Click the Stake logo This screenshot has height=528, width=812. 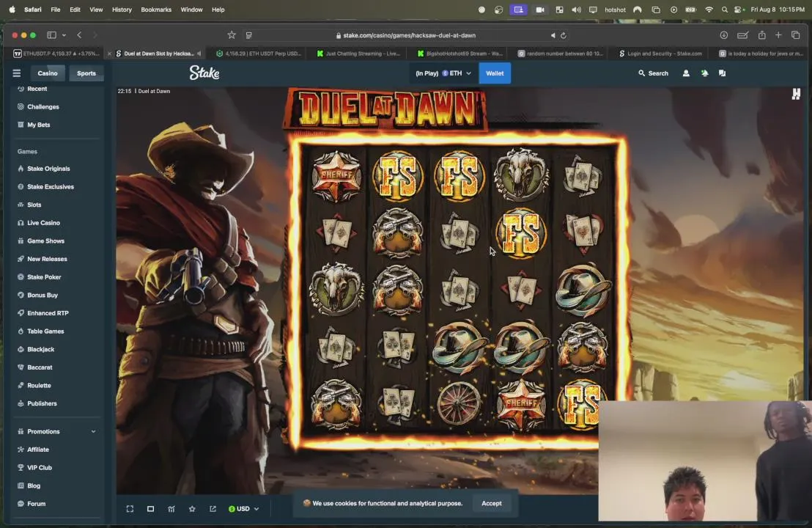pyautogui.click(x=204, y=73)
